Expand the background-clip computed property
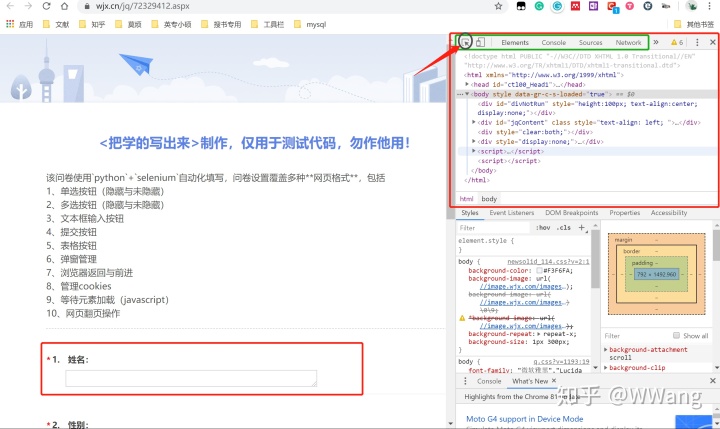 (x=606, y=368)
